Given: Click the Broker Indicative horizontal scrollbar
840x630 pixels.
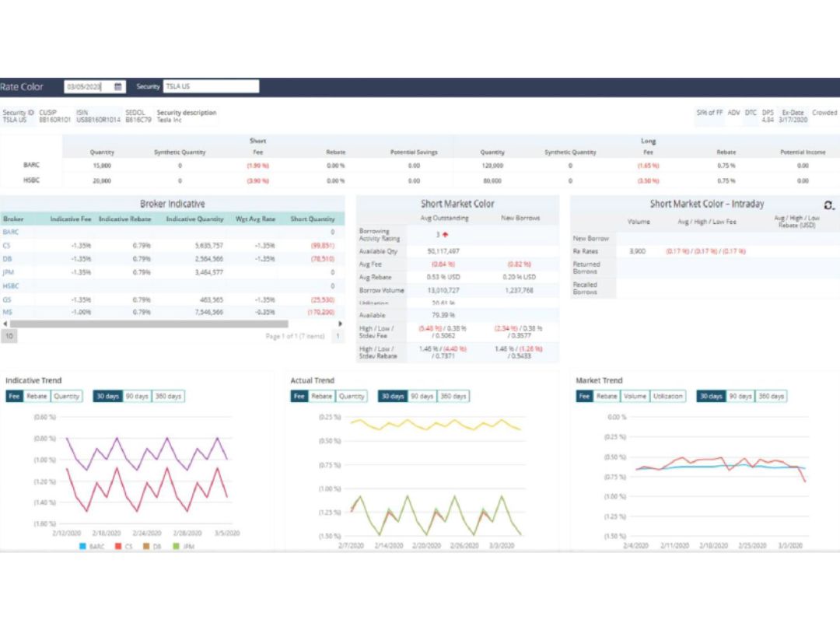Looking at the screenshot, I should pyautogui.click(x=149, y=324).
